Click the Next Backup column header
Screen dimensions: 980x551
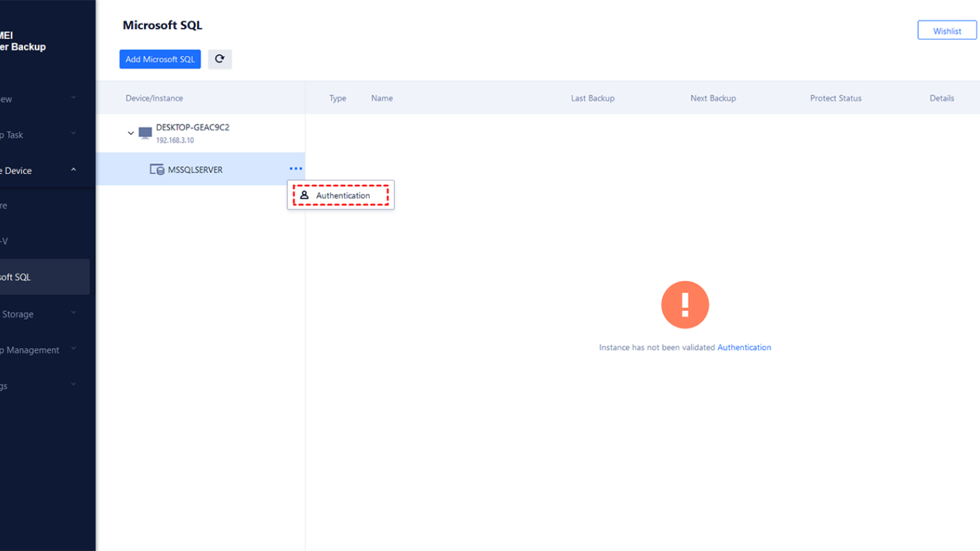713,98
